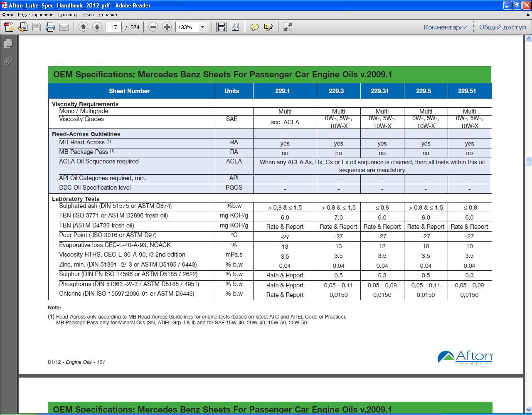Click 'Evaporative loss CEC-L-40-A-93, NOACK' row label
Viewport: 532px width, 415px height.
click(x=115, y=245)
